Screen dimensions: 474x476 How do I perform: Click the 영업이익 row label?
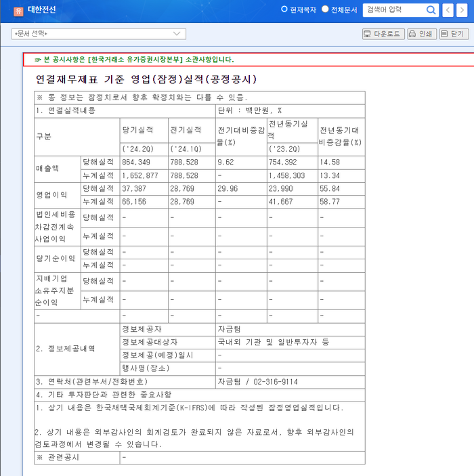[51, 195]
